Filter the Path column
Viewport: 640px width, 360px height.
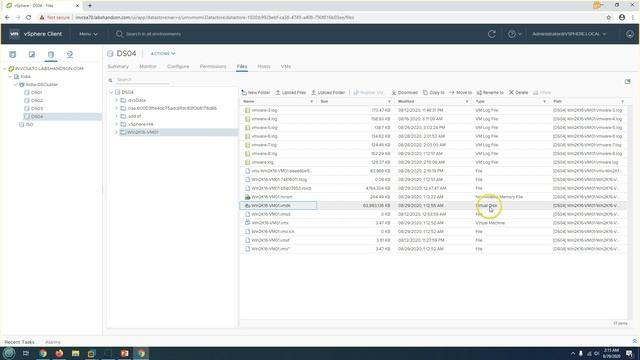point(622,101)
